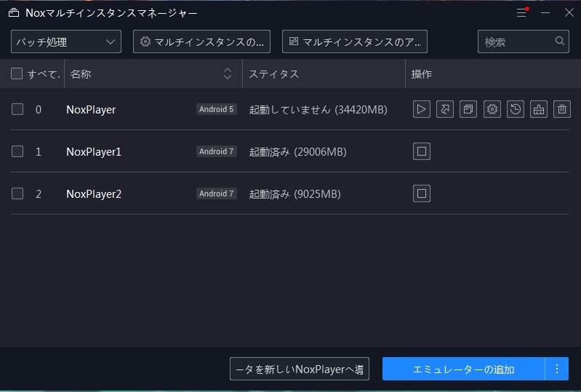This screenshot has width=581, height=392.
Task: Click the Android 5 badge
Action: [x=217, y=109]
